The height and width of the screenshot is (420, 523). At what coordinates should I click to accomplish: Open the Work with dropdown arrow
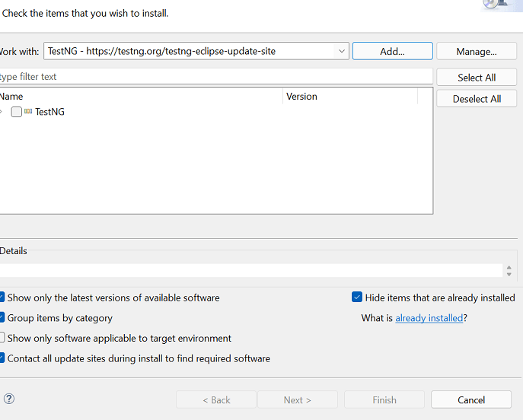pos(342,51)
